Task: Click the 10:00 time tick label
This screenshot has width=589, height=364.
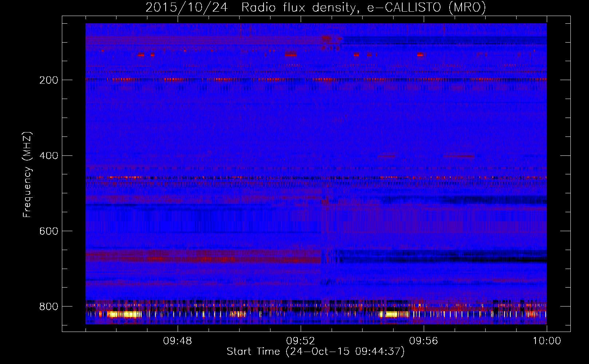Action: pos(547,341)
